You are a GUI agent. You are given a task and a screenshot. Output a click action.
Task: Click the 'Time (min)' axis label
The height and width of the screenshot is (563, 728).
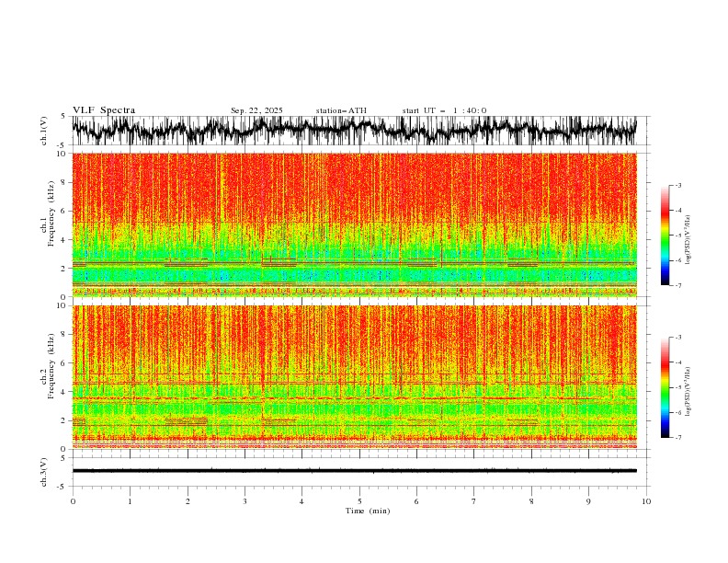point(368,511)
